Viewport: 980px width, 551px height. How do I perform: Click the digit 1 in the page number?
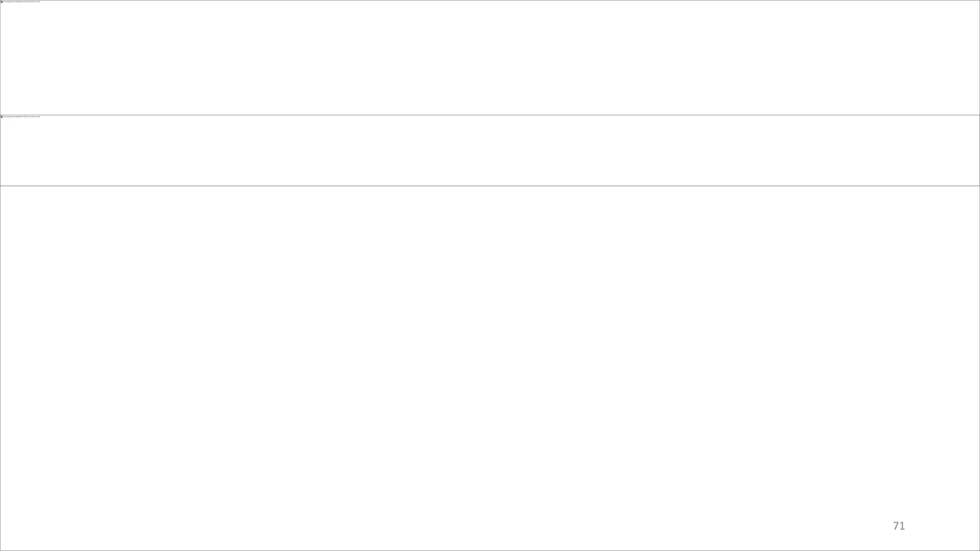[x=902, y=526]
